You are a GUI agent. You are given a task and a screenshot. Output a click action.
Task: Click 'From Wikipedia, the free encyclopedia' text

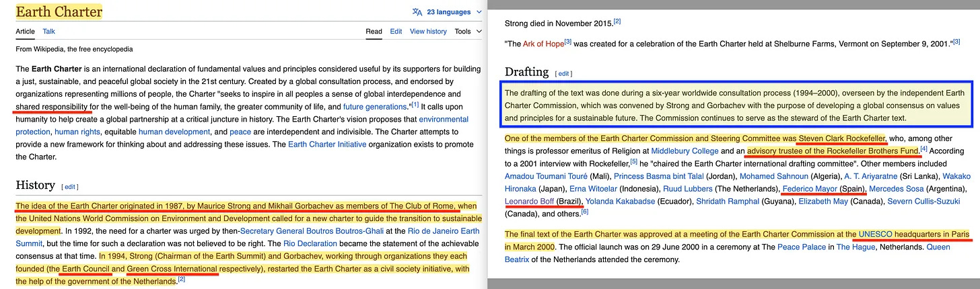[74, 49]
